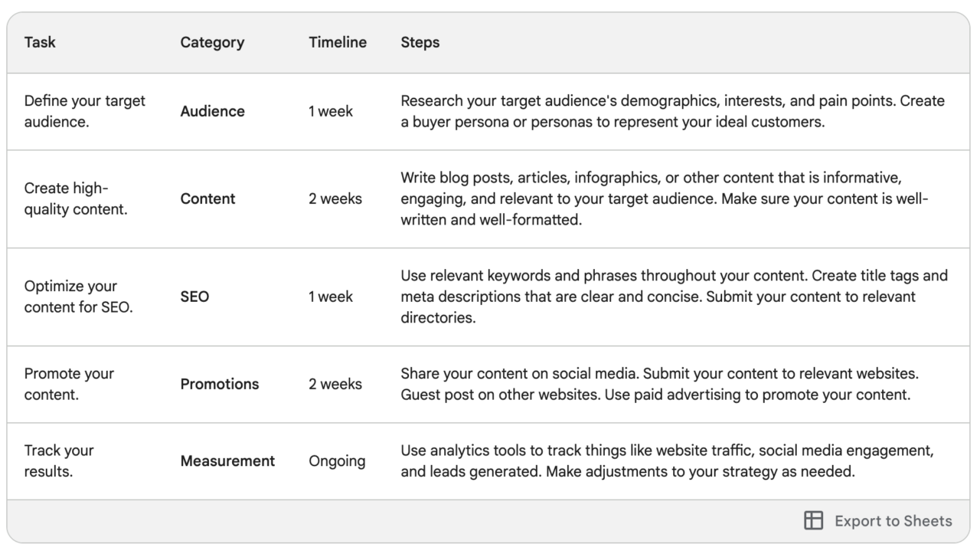The height and width of the screenshot is (554, 980).
Task: Click the bold Measurement category cell
Action: pos(227,461)
